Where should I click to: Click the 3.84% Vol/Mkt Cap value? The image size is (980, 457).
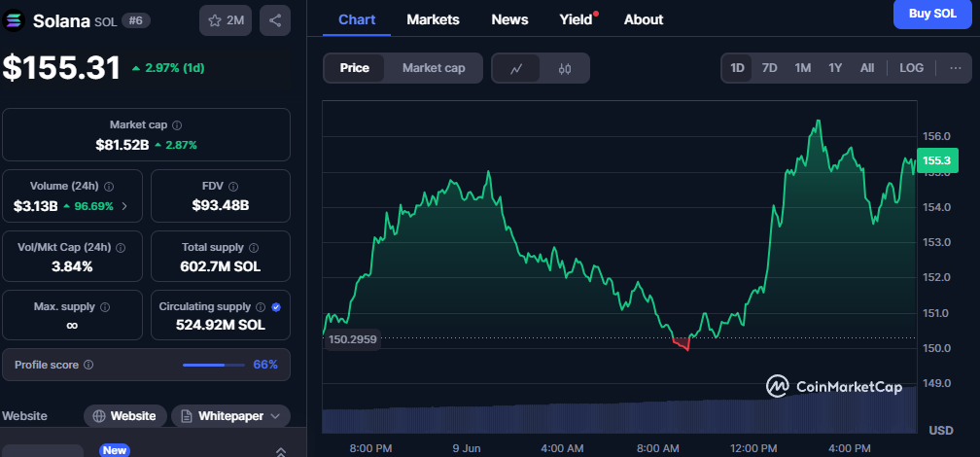(x=72, y=267)
